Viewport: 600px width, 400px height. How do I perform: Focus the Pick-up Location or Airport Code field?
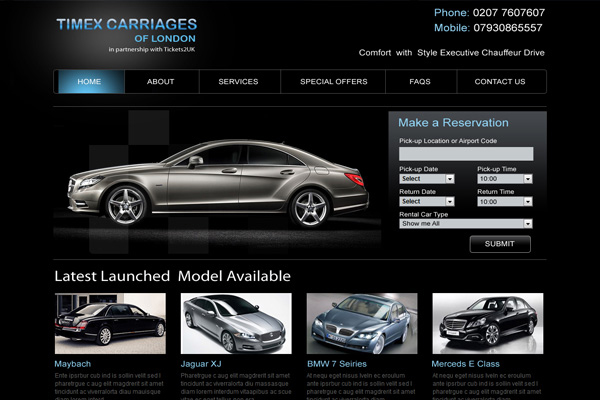click(466, 153)
